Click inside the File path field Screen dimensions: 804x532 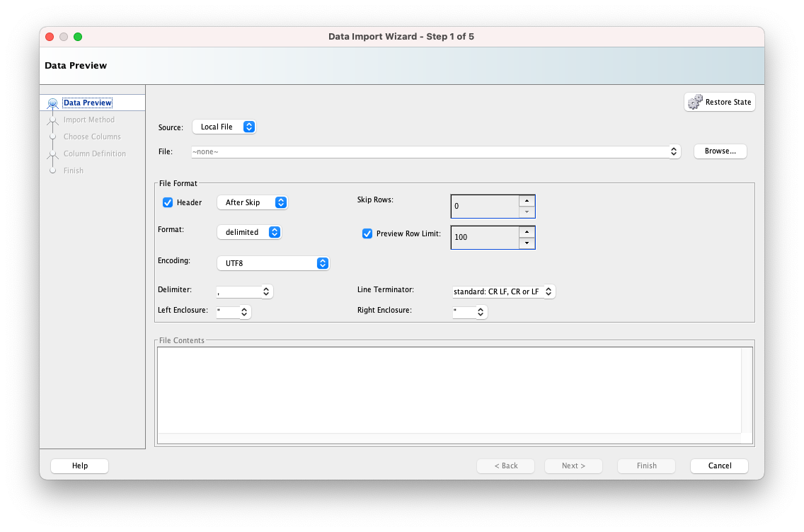click(x=428, y=151)
